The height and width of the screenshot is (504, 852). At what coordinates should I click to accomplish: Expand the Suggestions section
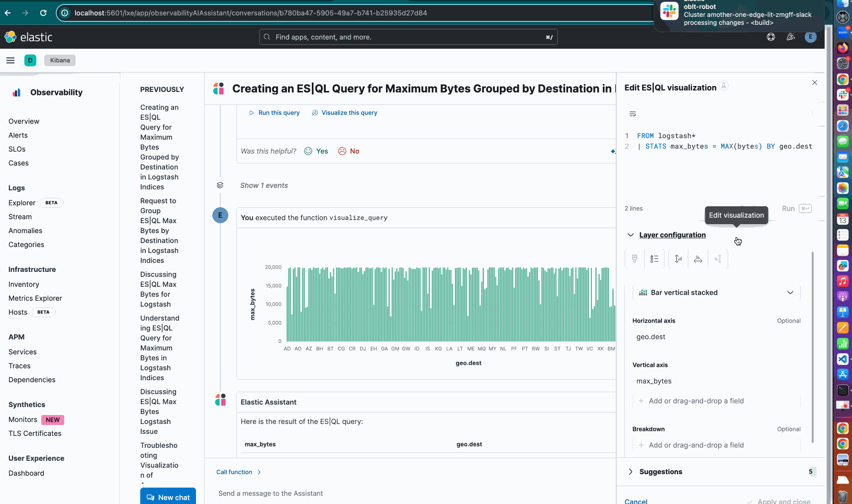coord(631,472)
